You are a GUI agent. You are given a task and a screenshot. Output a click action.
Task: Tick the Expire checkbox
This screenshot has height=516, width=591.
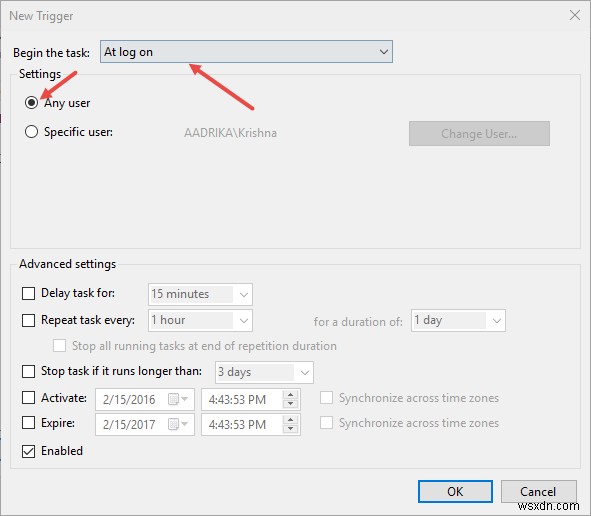[x=28, y=423]
